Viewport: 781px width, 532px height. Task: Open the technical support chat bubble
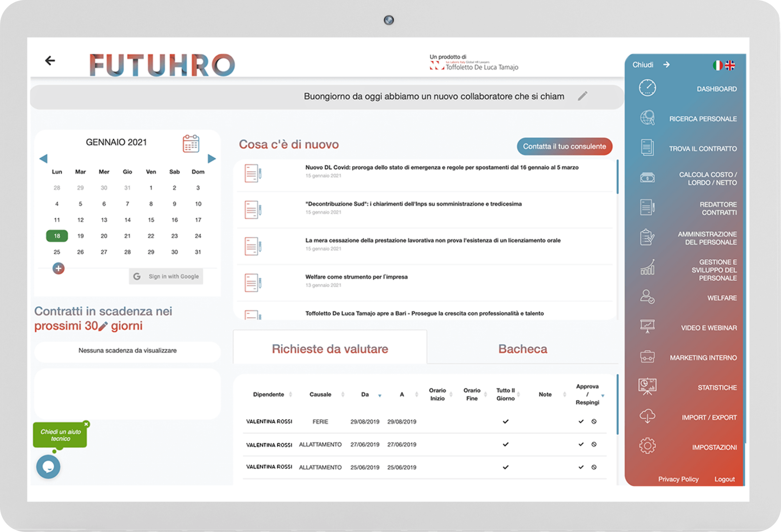coord(48,466)
